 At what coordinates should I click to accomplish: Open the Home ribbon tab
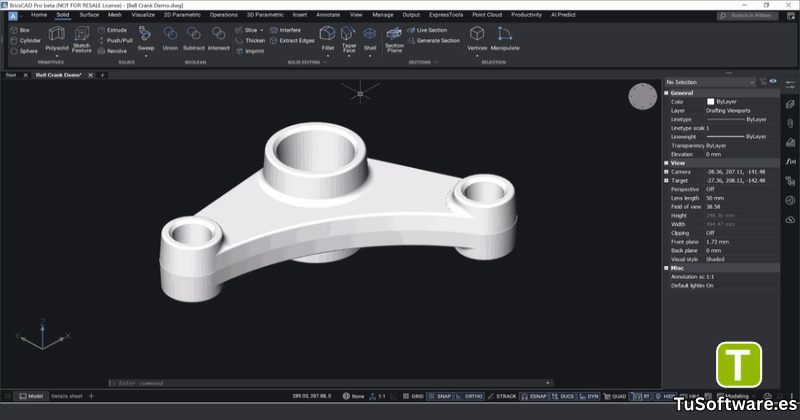coord(39,15)
